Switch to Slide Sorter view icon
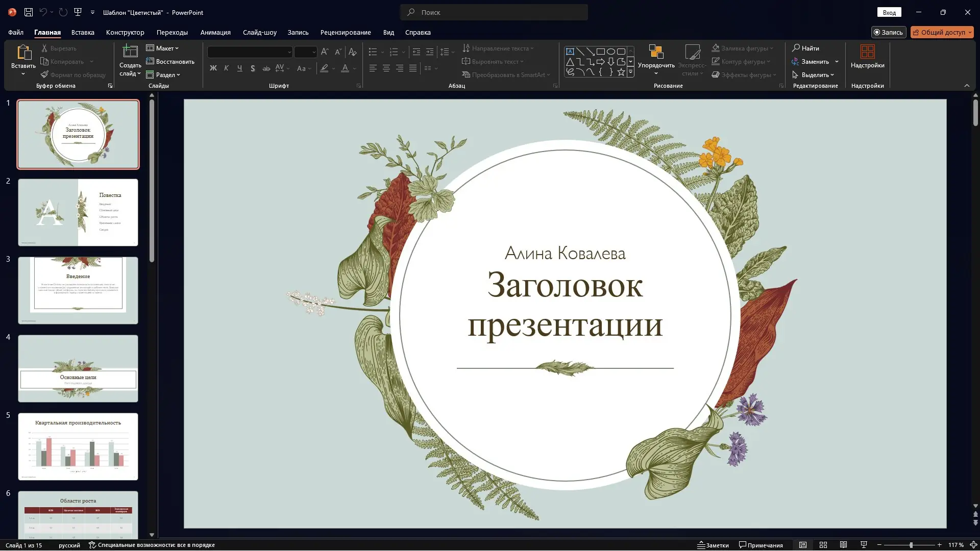Image resolution: width=980 pixels, height=551 pixels. [823, 545]
